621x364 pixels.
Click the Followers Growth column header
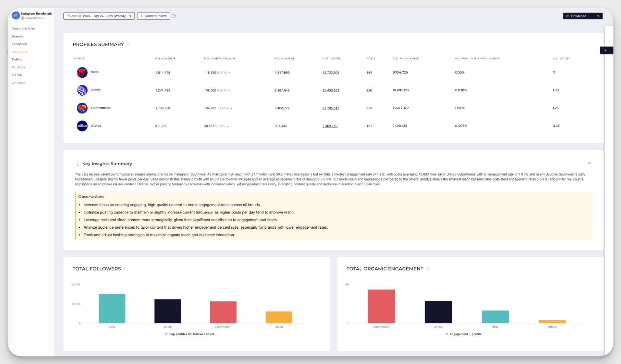point(219,58)
